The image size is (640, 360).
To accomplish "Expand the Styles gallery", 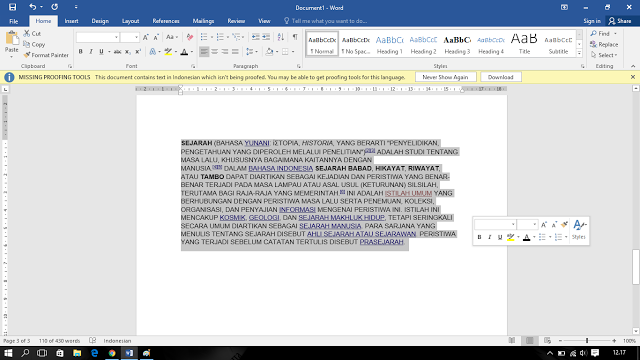I will click(579, 53).
